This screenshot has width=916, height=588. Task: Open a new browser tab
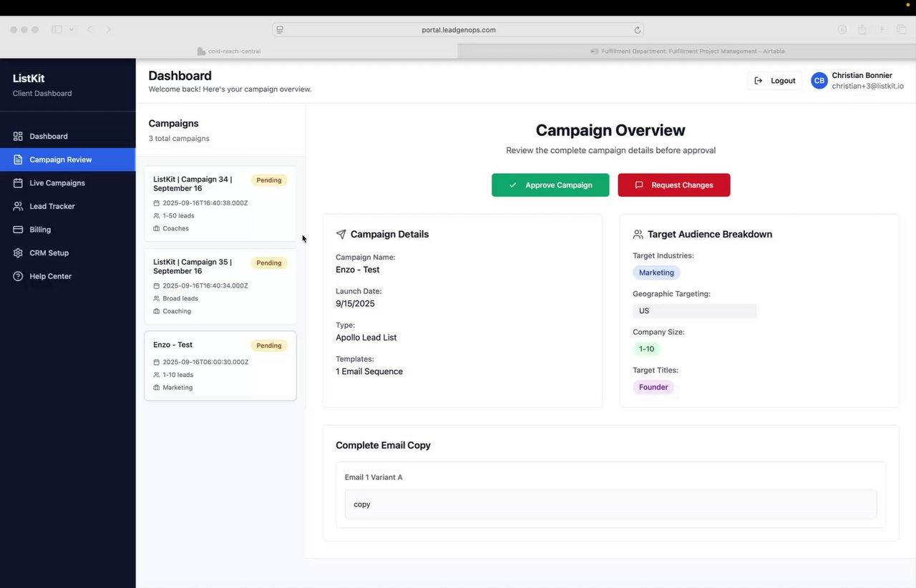882,29
